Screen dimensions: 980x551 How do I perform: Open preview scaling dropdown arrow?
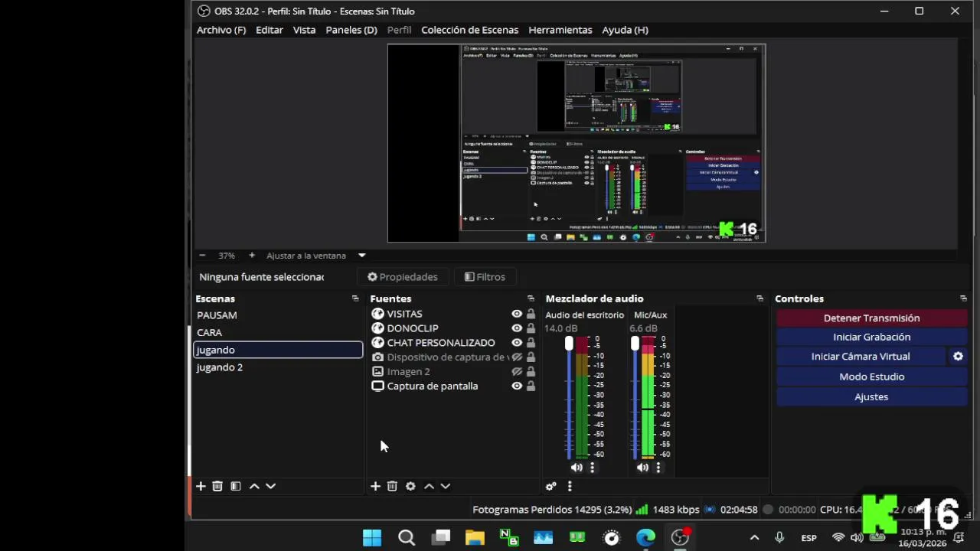[x=362, y=256]
